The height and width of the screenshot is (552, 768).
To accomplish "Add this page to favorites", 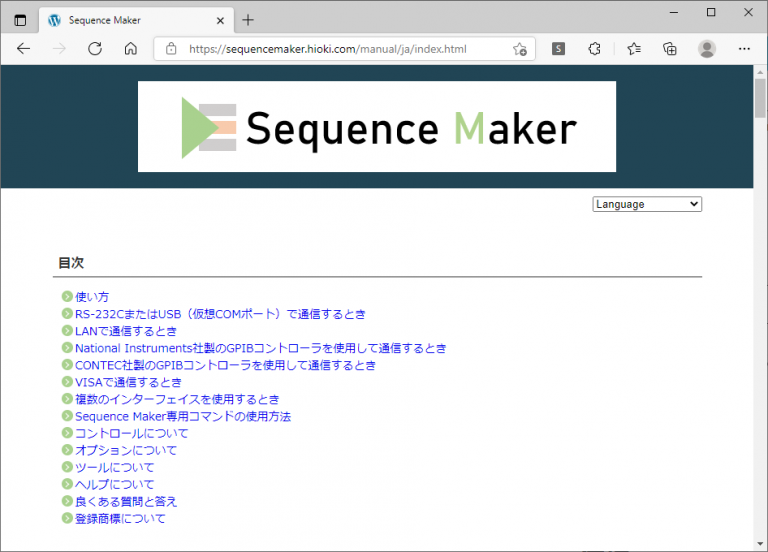I will pos(520,48).
